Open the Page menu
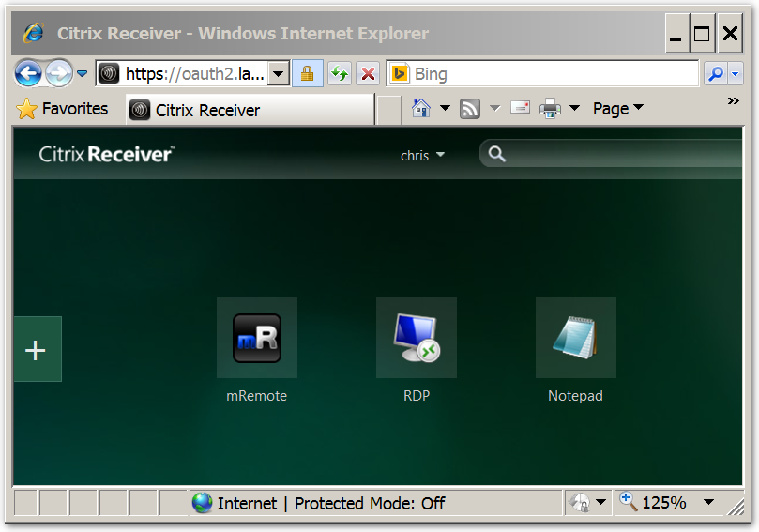759x532 pixels. (617, 109)
